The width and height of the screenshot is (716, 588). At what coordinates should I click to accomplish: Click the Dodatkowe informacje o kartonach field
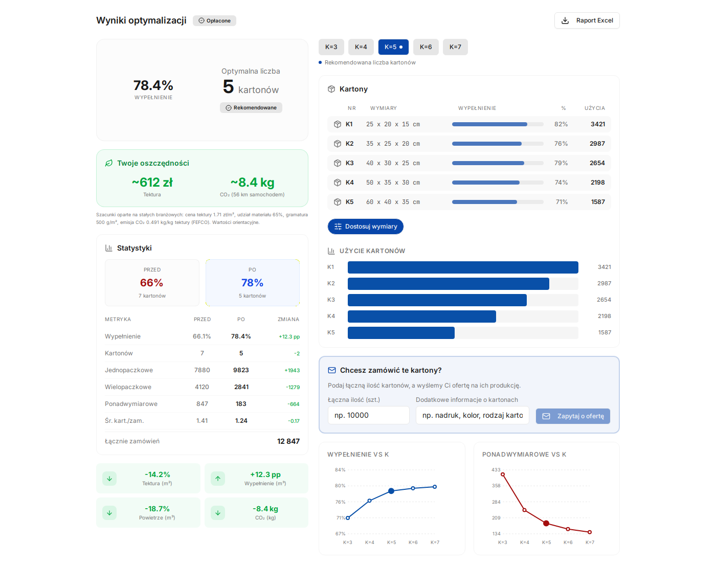point(472,415)
